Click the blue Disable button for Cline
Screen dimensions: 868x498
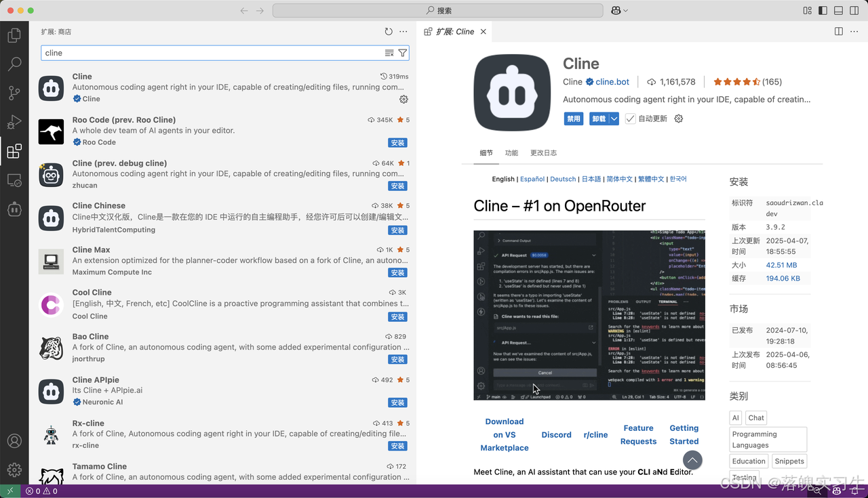pos(574,119)
